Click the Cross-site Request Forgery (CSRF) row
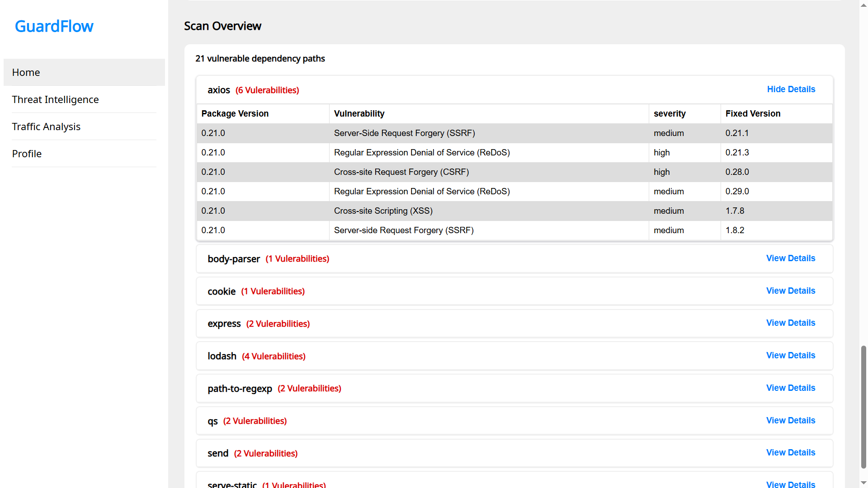868x488 pixels. [401, 172]
